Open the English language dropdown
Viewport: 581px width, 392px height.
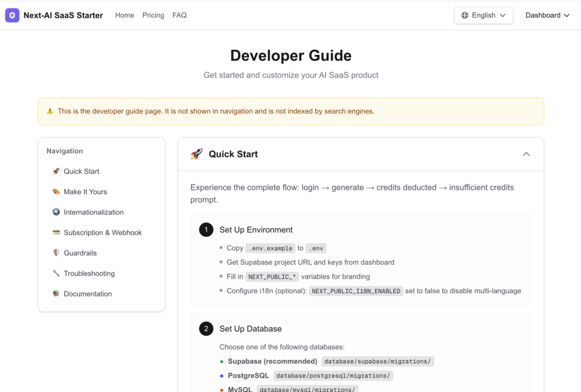click(x=483, y=16)
